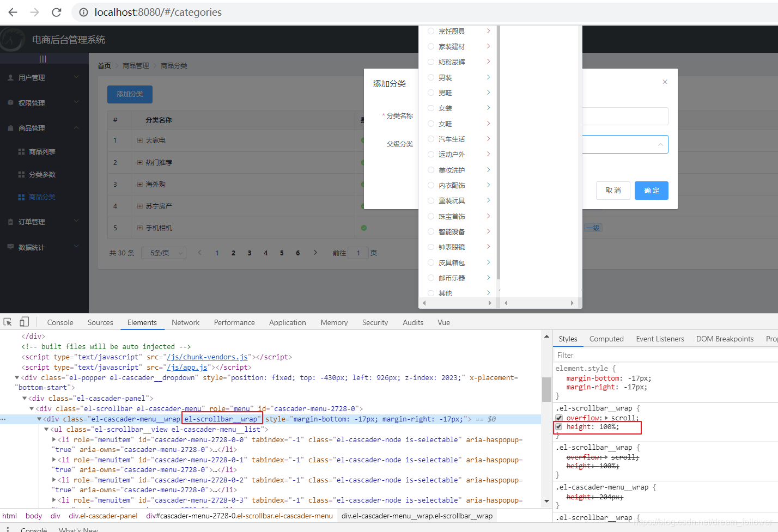Go to previous page arrow in pagination
The height and width of the screenshot is (532, 778).
point(200,253)
